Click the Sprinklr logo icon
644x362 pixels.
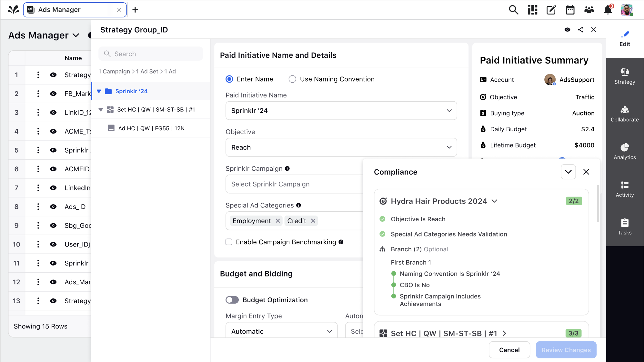tap(14, 10)
